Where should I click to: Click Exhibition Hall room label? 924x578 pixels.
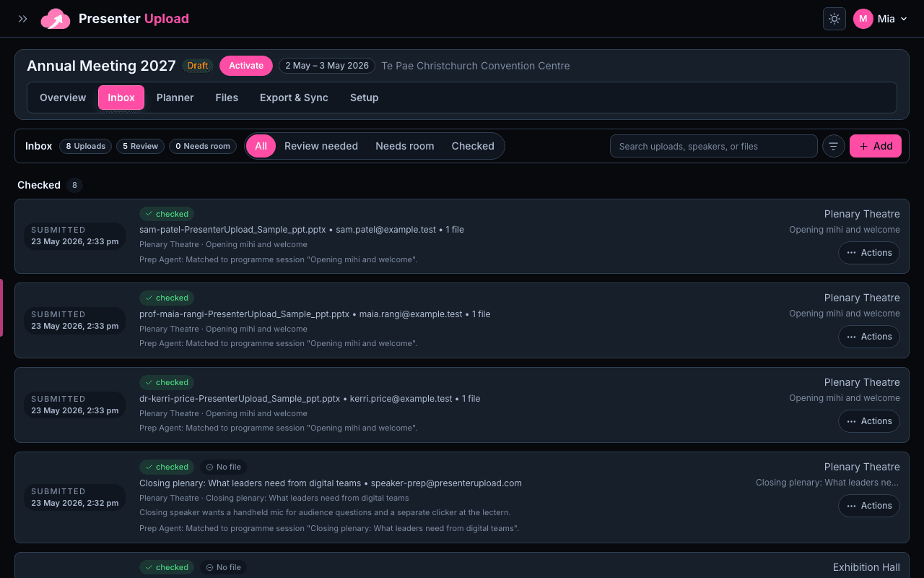pos(866,567)
